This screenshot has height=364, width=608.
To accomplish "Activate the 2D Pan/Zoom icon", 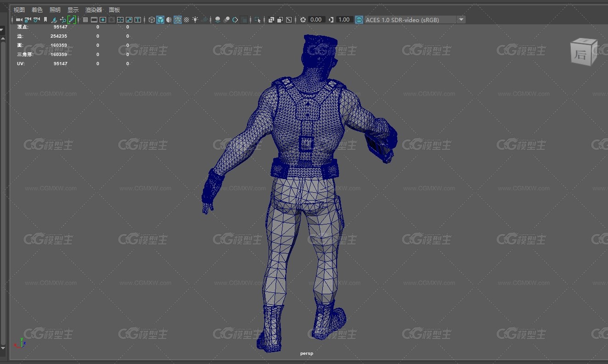I will [63, 20].
